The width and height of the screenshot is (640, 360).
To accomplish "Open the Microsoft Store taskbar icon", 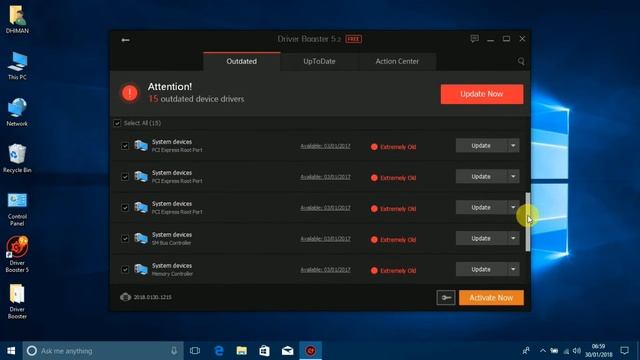I will coord(264,351).
